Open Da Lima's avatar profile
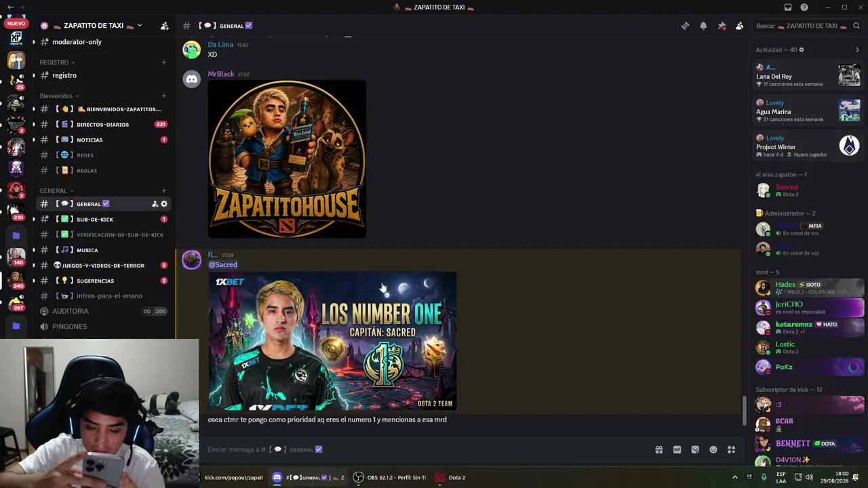Image resolution: width=868 pixels, height=488 pixels. 192,49
